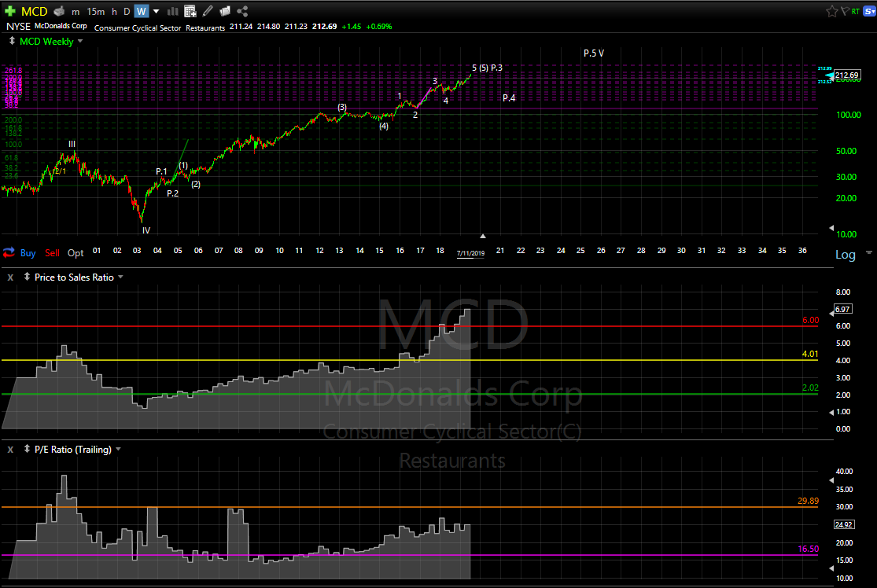Open the dropdown arrow beside Log
The image size is (877, 588).
868,252
